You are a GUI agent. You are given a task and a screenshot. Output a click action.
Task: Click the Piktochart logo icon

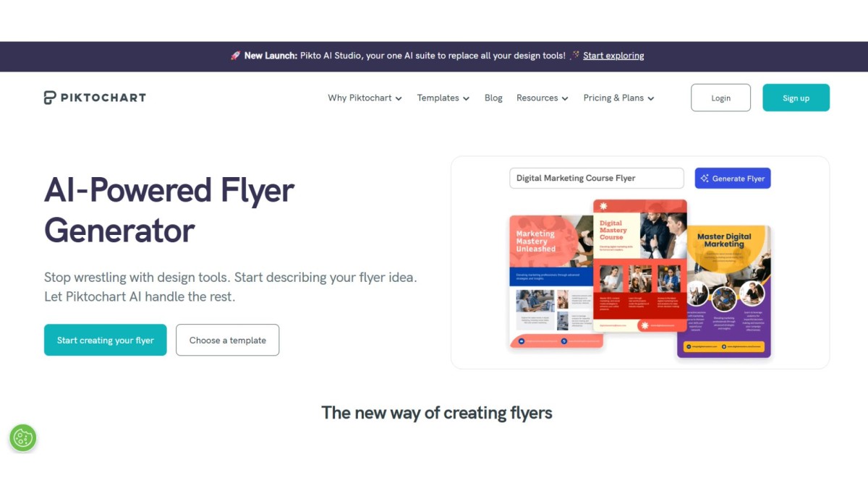click(x=49, y=98)
